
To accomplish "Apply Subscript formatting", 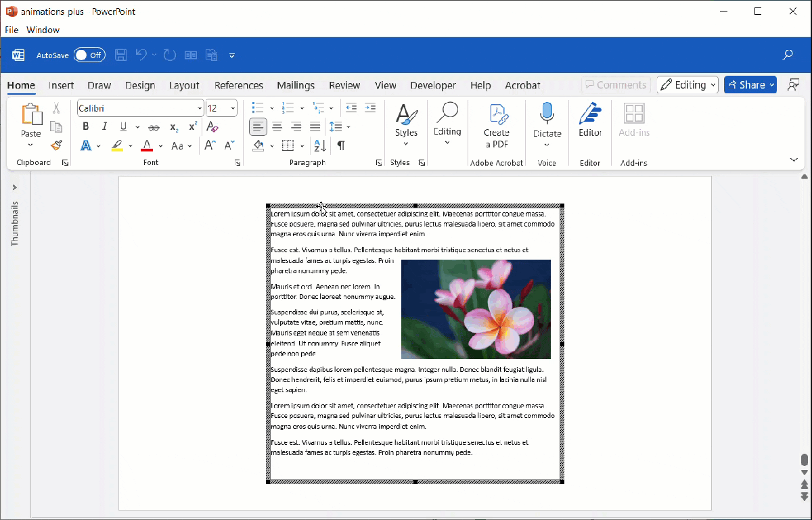I will pyautogui.click(x=174, y=127).
